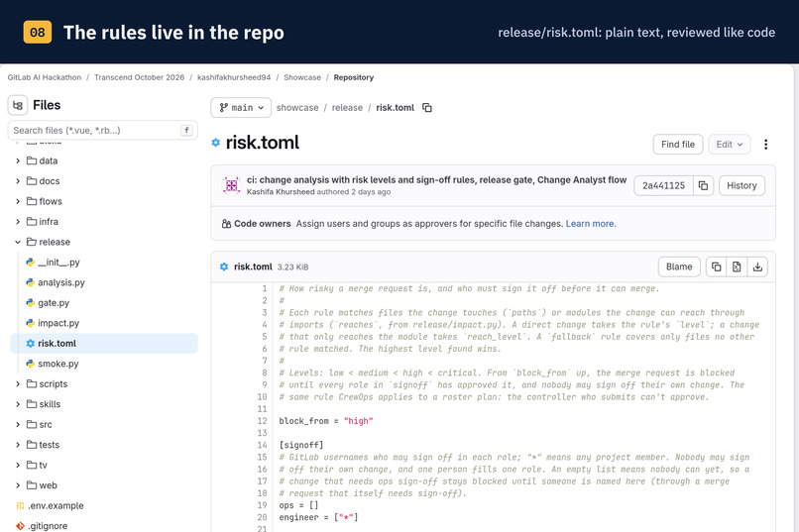Download risk.toml file icon
The height and width of the screenshot is (532, 799).
(x=757, y=266)
